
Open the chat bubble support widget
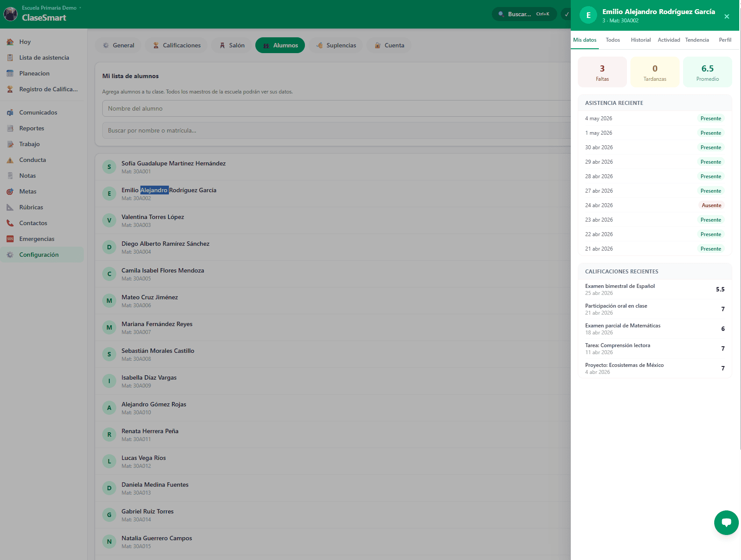coord(727,523)
